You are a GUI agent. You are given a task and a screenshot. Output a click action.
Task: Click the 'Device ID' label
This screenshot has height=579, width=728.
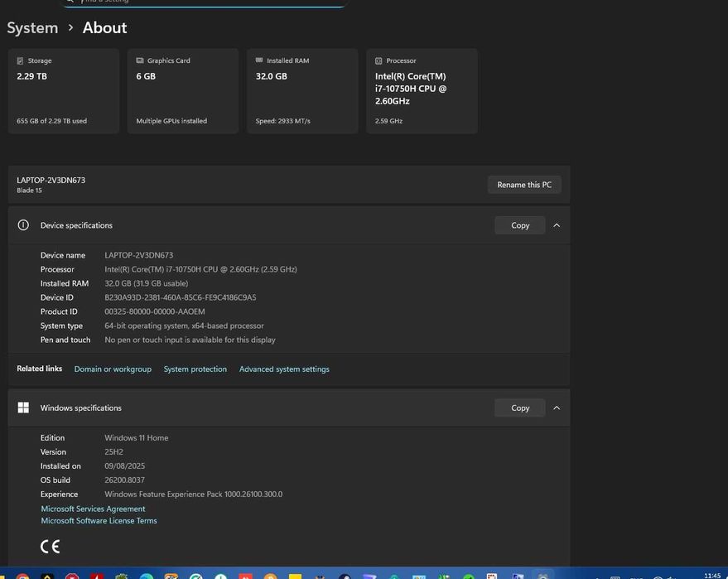pyautogui.click(x=56, y=297)
